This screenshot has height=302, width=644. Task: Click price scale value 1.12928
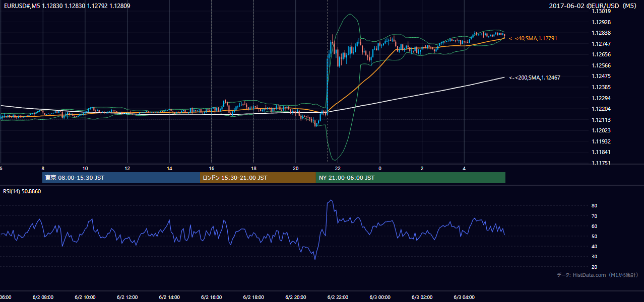tap(601, 22)
